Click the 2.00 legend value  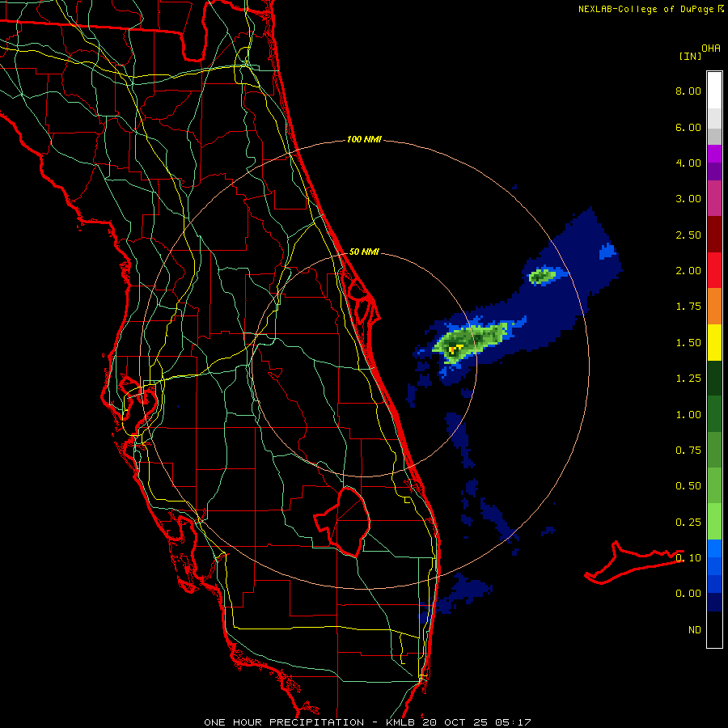pyautogui.click(x=688, y=271)
